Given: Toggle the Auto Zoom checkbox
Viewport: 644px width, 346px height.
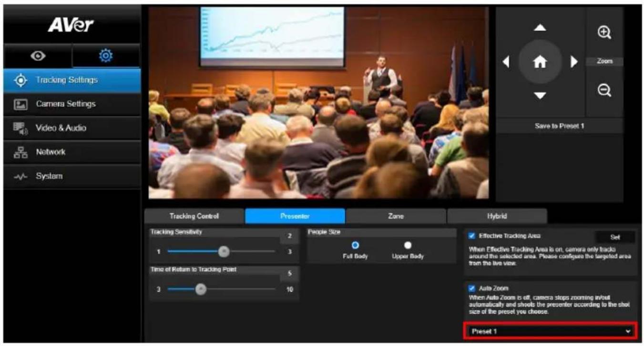Looking at the screenshot, I should click(x=472, y=288).
